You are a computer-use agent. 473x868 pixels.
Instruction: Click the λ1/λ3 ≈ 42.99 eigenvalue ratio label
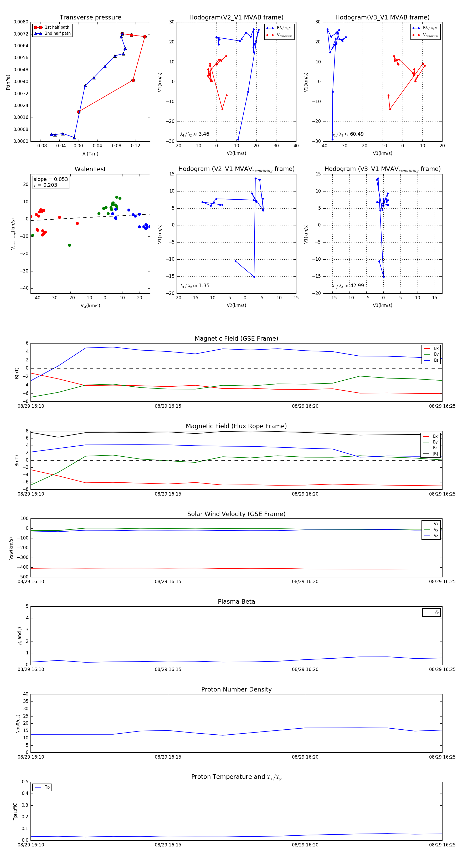347,286
